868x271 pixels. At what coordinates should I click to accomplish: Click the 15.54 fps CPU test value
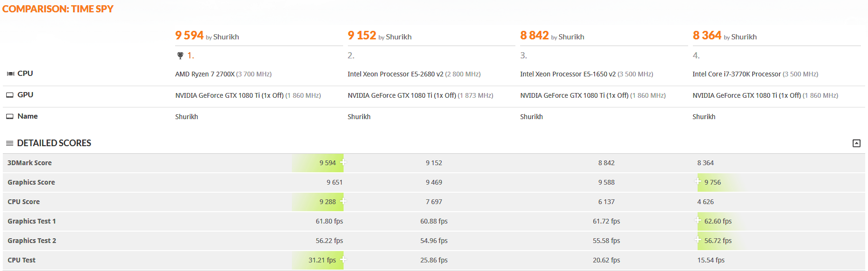tap(711, 260)
